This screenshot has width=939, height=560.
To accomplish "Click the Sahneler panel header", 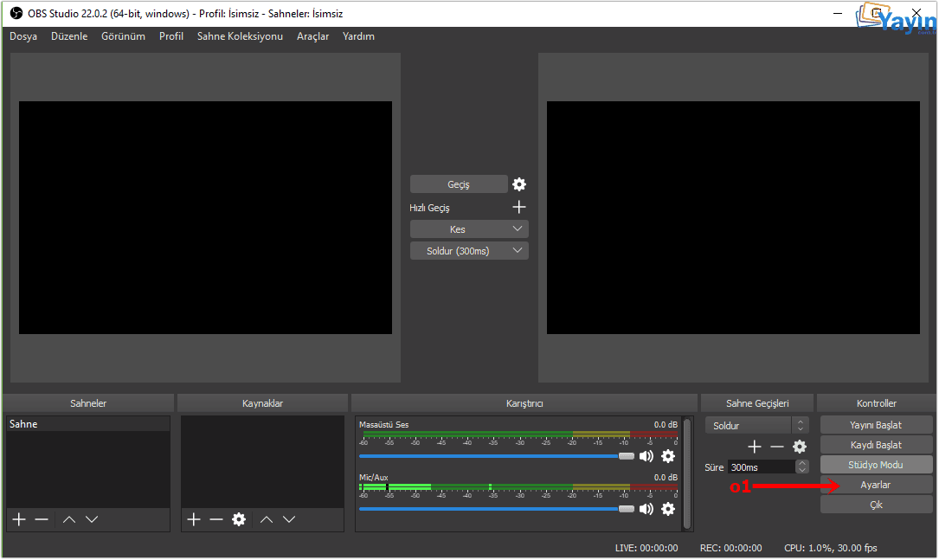I will [88, 403].
